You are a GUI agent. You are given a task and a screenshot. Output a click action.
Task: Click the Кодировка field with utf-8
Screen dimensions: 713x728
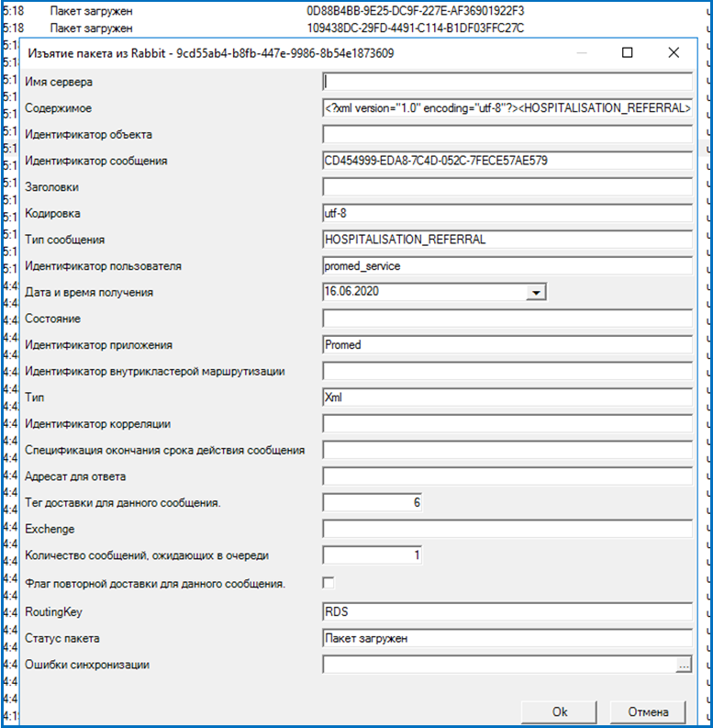507,214
